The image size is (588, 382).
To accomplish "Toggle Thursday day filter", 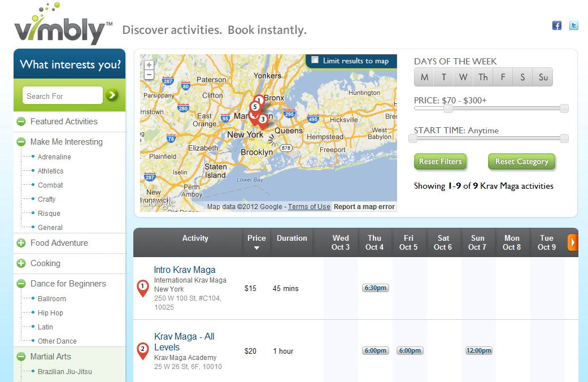I will point(483,77).
